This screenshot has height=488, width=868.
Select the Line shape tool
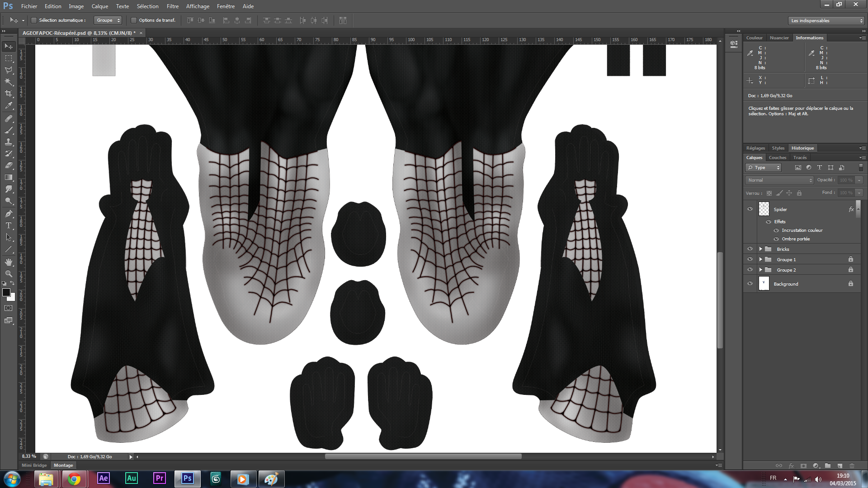(x=9, y=249)
